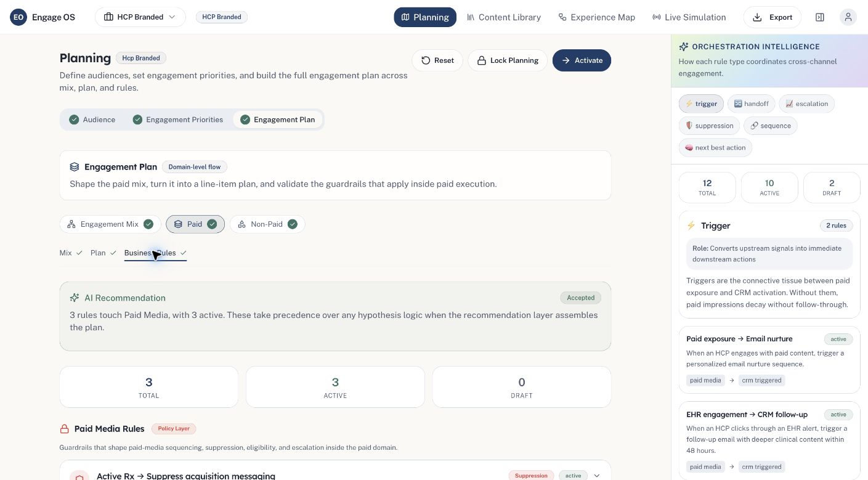Screen dimensions: 868x480
Task: Switch to Engagement Mix pill
Action: tap(110, 224)
